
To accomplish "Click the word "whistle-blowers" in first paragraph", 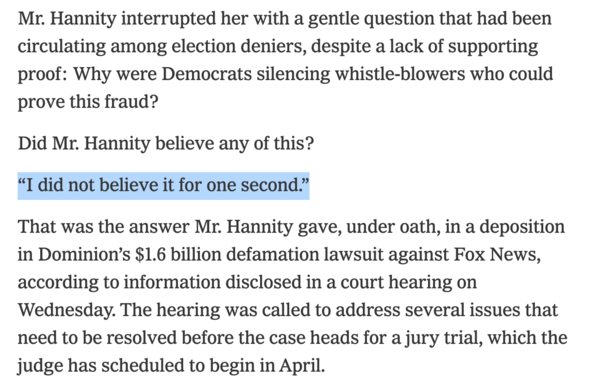I will pos(400,74).
